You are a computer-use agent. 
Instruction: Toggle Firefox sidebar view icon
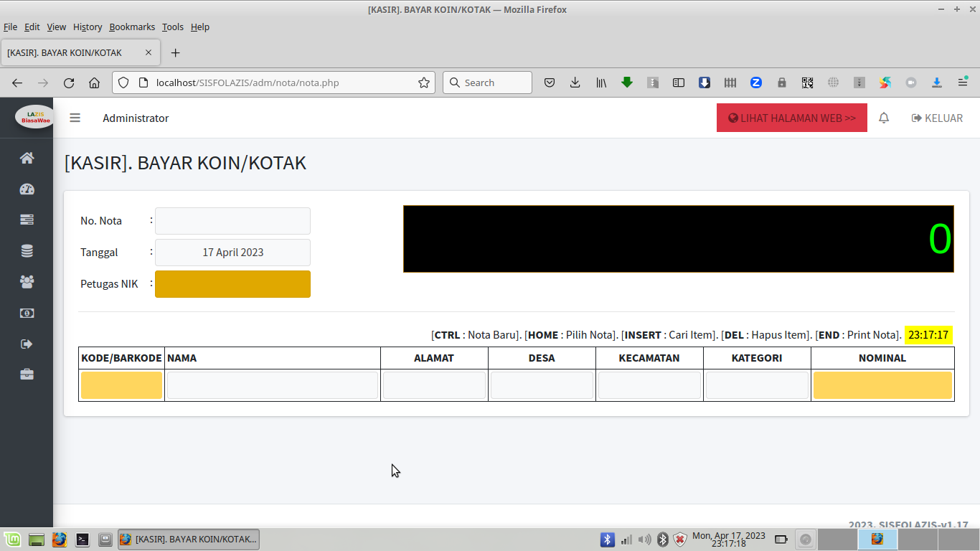click(679, 83)
